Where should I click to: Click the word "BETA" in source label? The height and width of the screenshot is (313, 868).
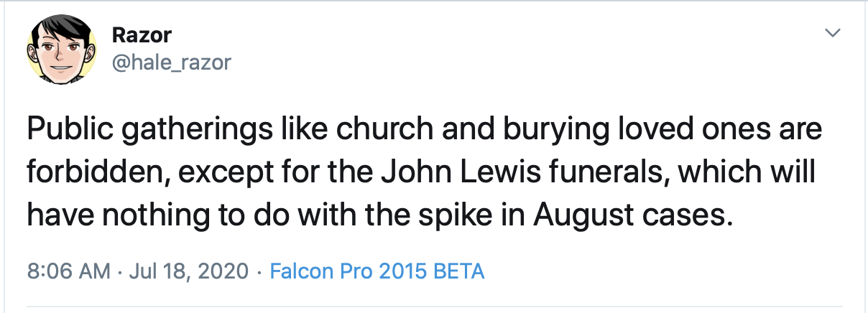pyautogui.click(x=458, y=272)
